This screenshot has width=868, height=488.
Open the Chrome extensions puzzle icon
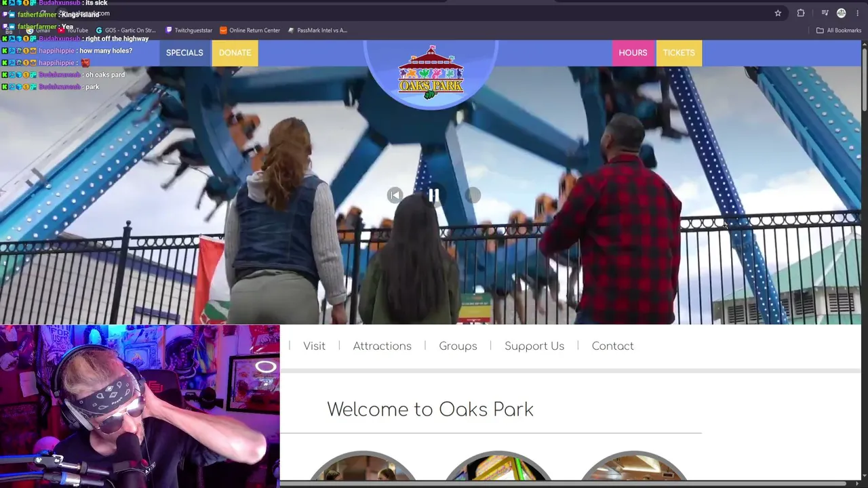pos(801,13)
